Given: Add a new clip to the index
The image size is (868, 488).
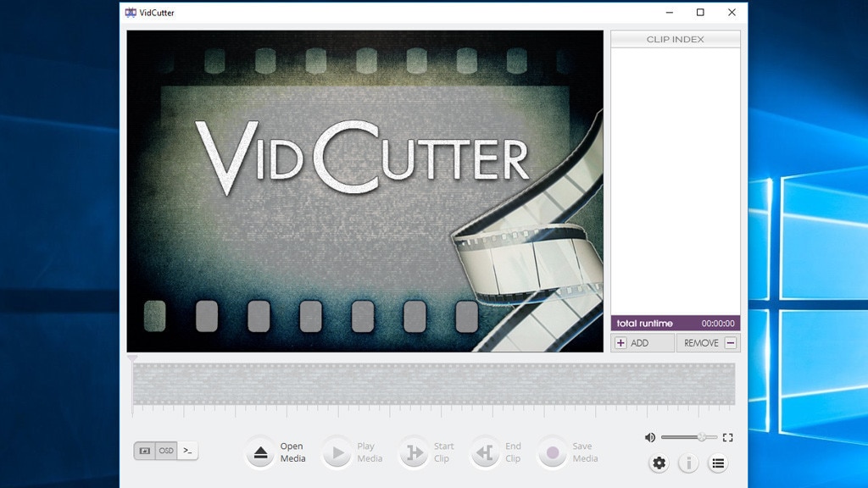Looking at the screenshot, I should pos(643,342).
